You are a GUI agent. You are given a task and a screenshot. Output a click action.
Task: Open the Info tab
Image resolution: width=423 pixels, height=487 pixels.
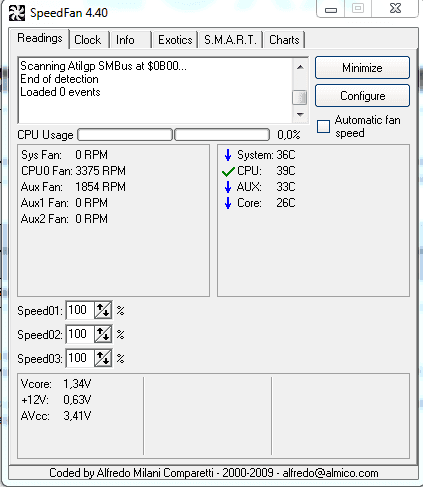[x=125, y=40]
